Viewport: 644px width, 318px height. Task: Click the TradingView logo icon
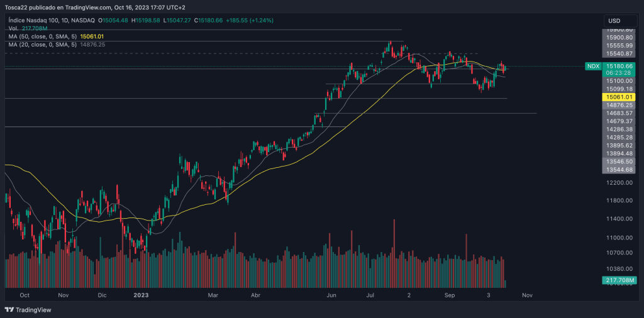[x=9, y=310]
